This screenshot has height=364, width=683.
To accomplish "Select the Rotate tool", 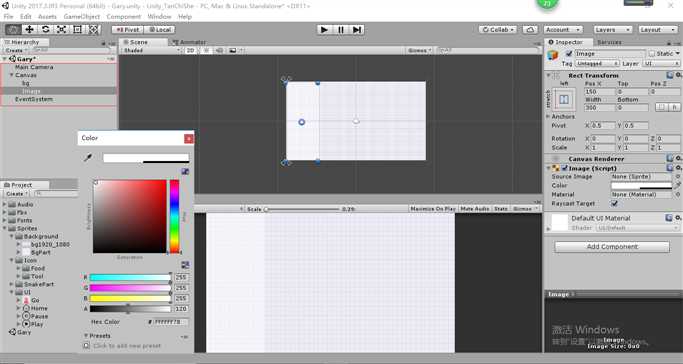I will [x=45, y=30].
